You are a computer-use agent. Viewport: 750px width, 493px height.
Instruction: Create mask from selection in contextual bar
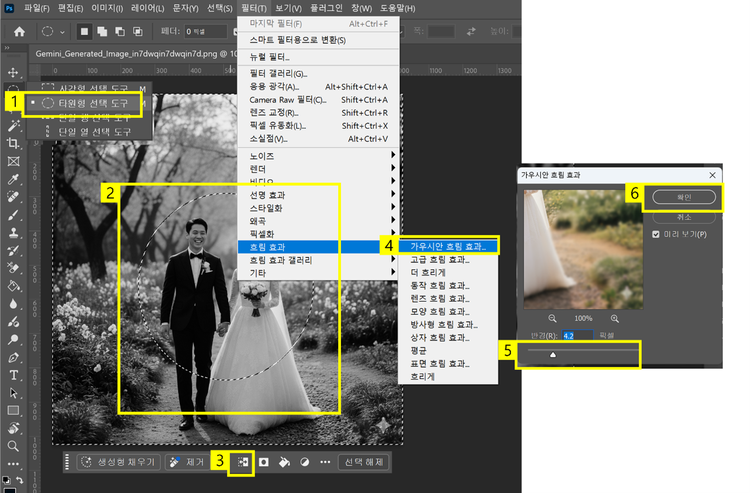coord(264,462)
